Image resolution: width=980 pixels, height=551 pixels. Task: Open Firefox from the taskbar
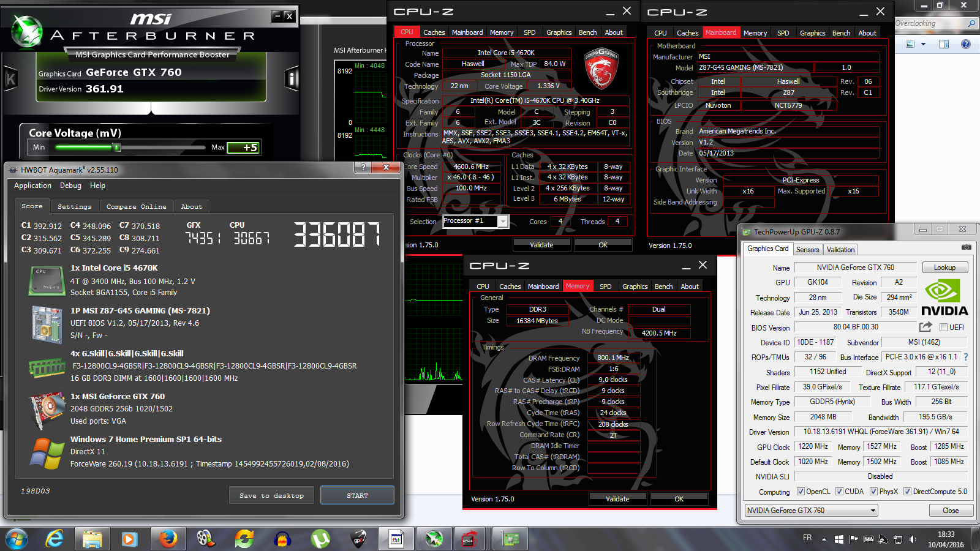point(168,539)
